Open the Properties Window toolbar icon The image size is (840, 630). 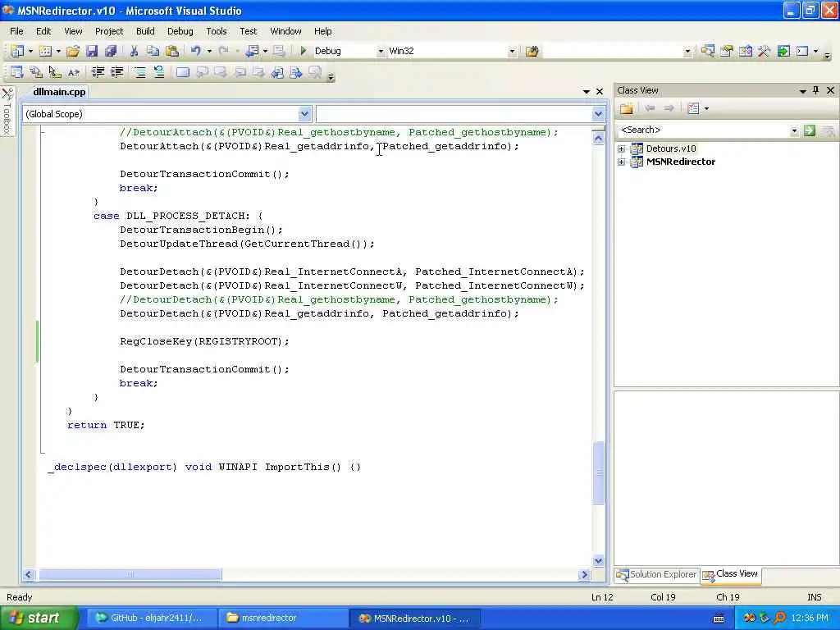727,51
